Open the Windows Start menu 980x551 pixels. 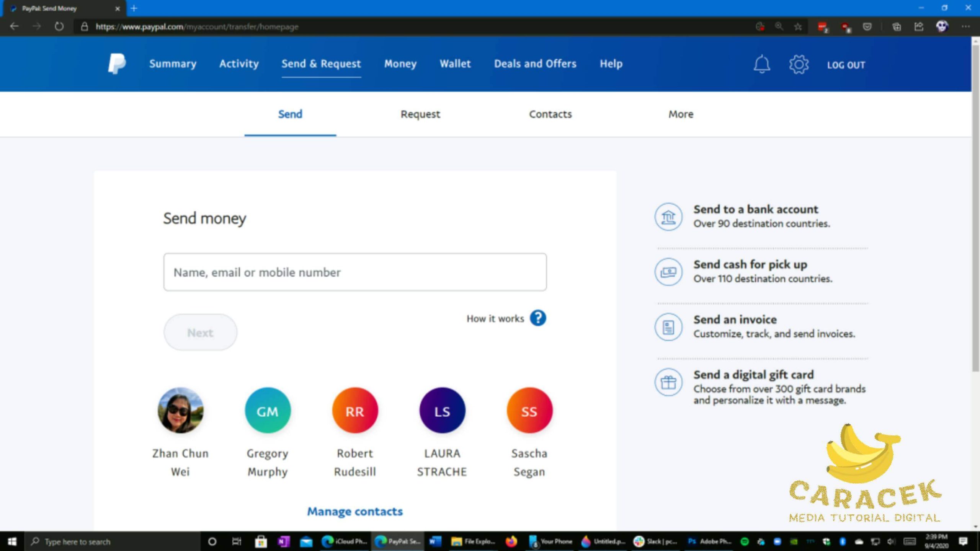click(12, 541)
